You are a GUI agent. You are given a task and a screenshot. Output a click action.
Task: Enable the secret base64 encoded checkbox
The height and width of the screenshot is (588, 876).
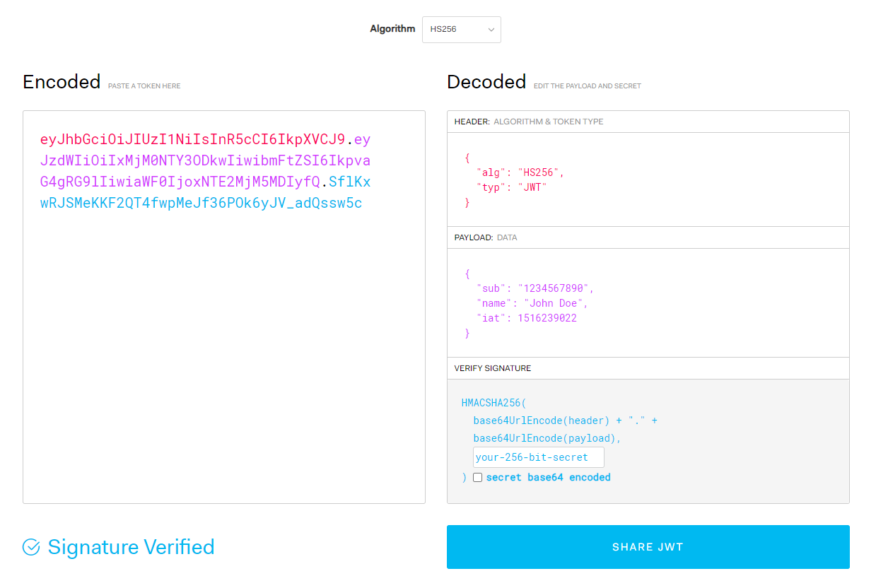(x=477, y=477)
